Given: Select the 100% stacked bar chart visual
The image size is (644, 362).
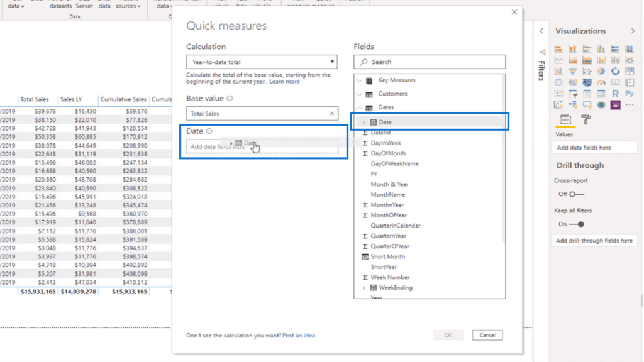Looking at the screenshot, I should pyautogui.click(x=615, y=49).
